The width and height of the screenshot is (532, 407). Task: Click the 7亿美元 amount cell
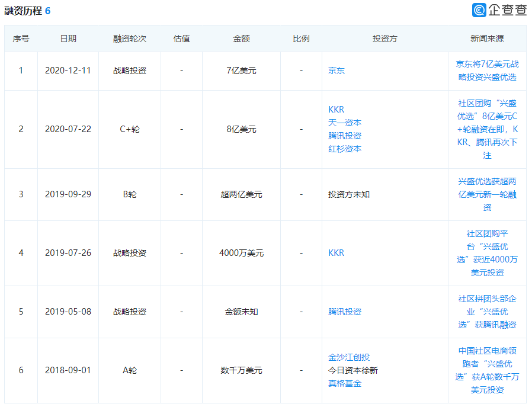coord(241,70)
